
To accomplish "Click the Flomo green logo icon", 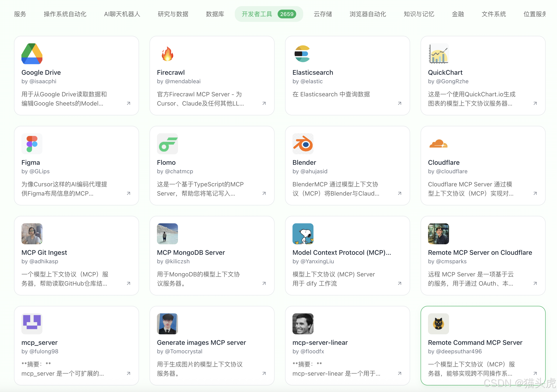I will click(167, 144).
